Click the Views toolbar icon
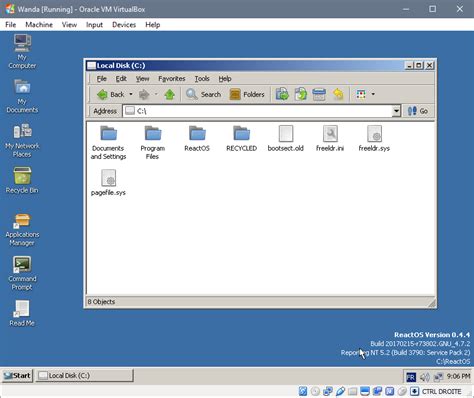The image size is (474, 398). (x=361, y=94)
